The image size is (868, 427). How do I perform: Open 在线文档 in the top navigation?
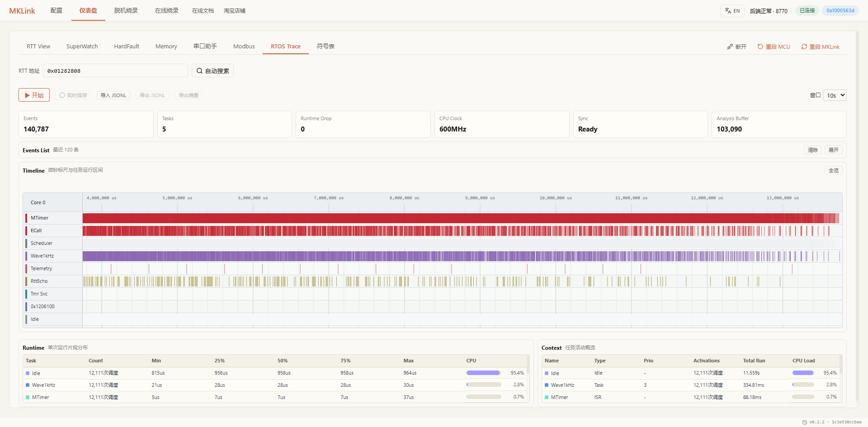point(203,10)
